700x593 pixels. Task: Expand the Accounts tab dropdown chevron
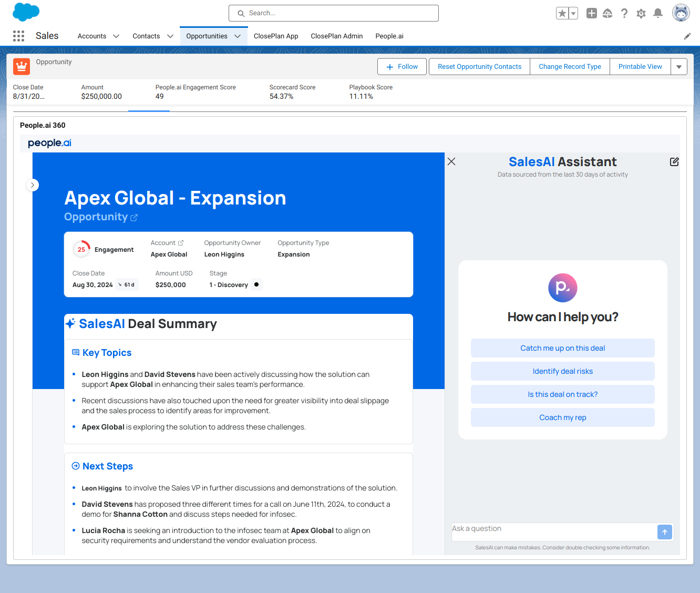point(116,36)
